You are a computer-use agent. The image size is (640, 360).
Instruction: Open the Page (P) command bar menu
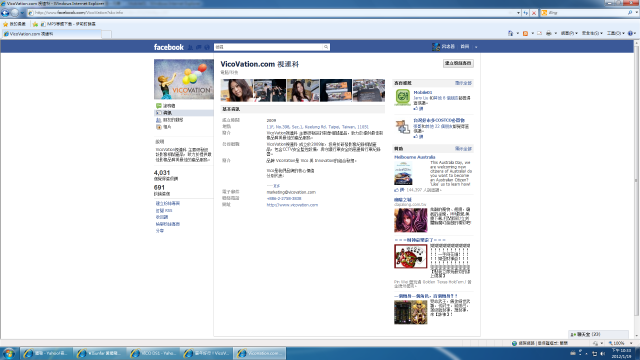(x=569, y=33)
